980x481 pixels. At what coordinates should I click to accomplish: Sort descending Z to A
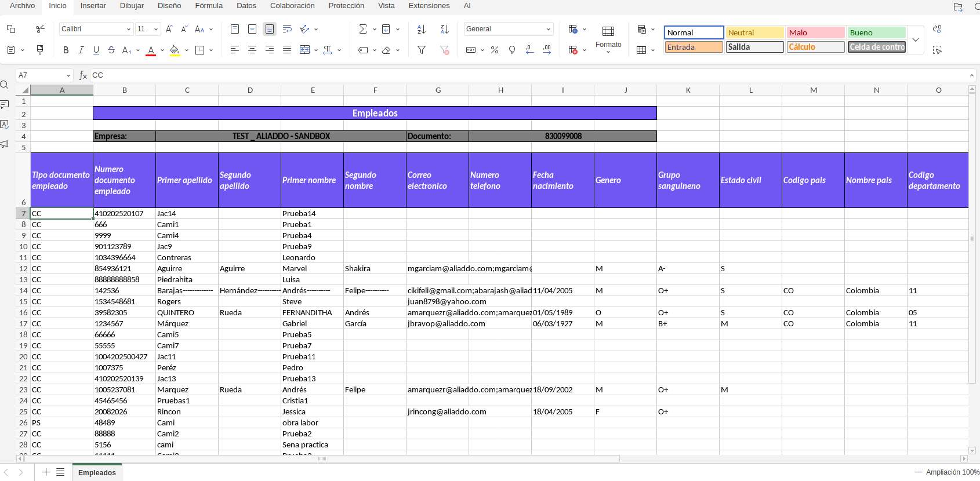click(x=445, y=29)
